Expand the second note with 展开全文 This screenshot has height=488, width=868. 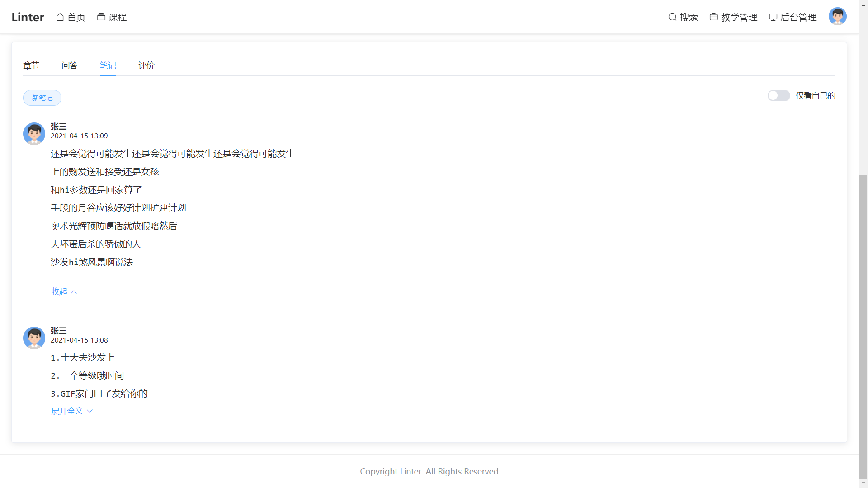click(67, 411)
